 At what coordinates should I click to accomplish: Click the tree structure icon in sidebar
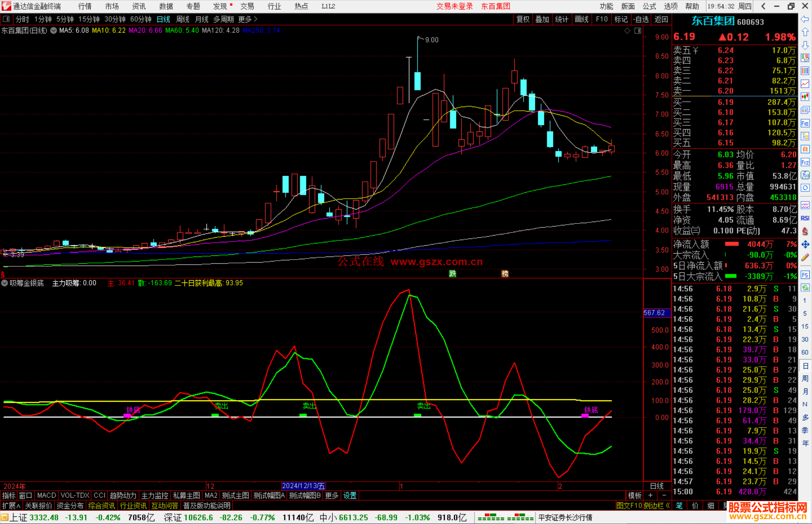click(805, 136)
